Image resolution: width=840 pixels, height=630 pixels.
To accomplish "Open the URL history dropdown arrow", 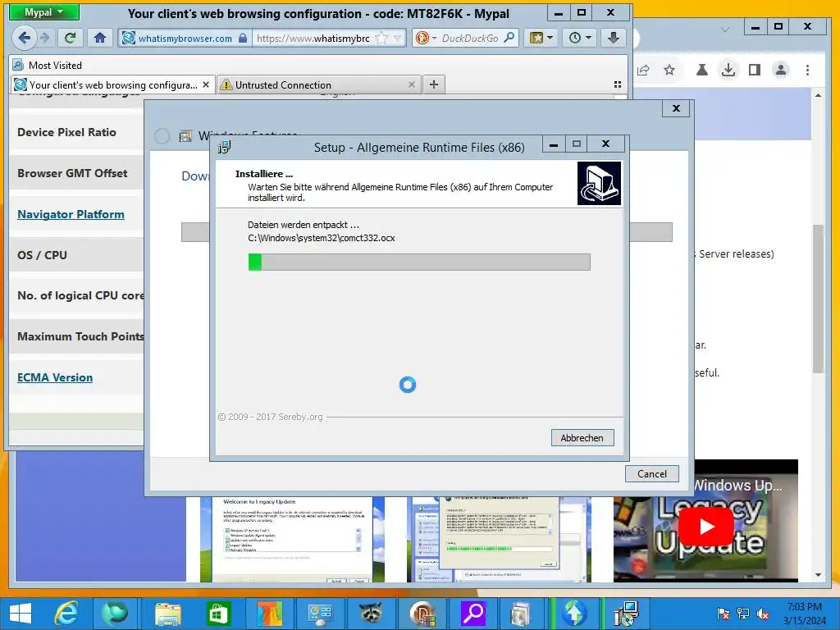I will (x=397, y=38).
